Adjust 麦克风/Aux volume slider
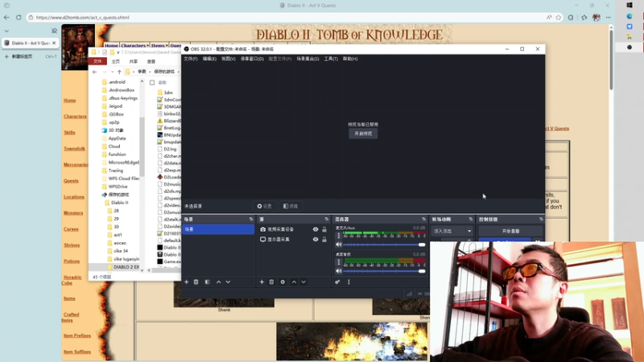This screenshot has width=644, height=362. point(385,245)
